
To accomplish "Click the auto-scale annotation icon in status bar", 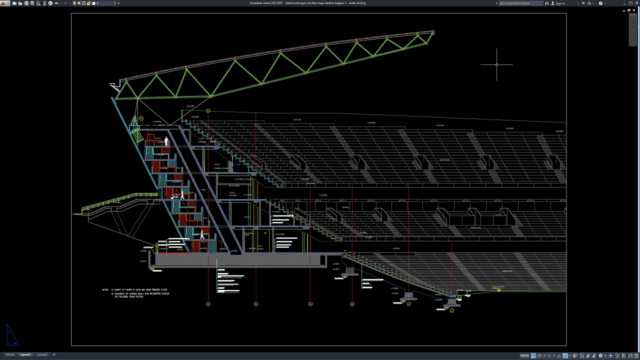I will (594, 356).
